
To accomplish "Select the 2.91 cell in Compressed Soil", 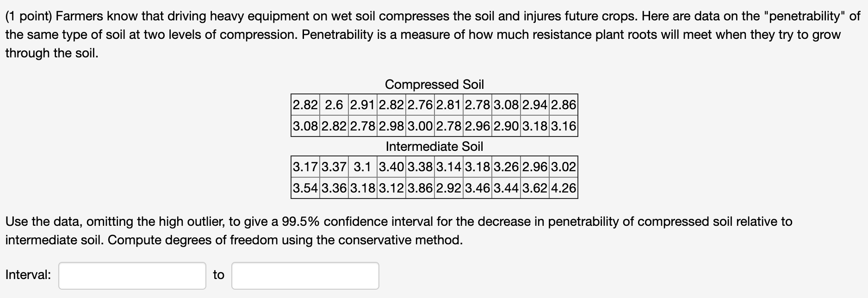I will (x=363, y=105).
